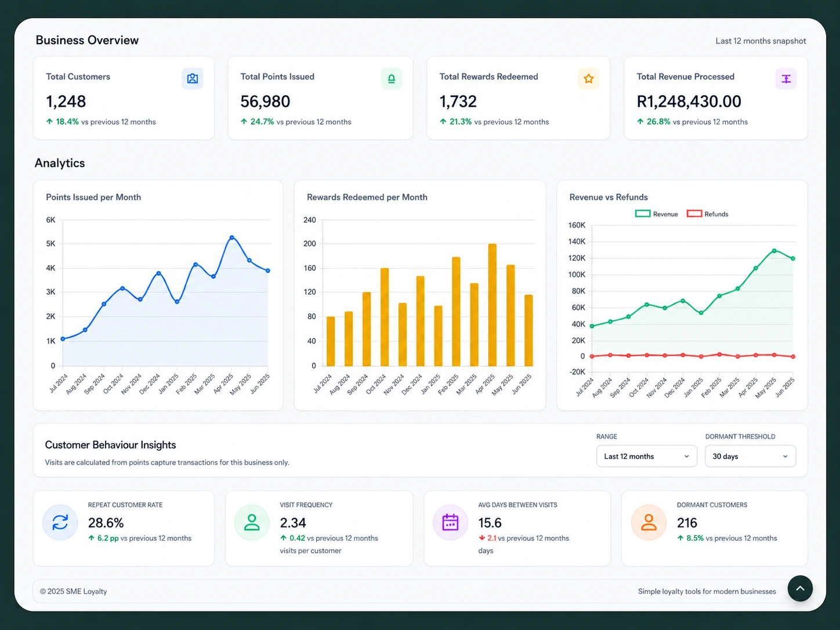Click the Total Customers profile icon
This screenshot has height=630, width=840.
pyautogui.click(x=193, y=78)
